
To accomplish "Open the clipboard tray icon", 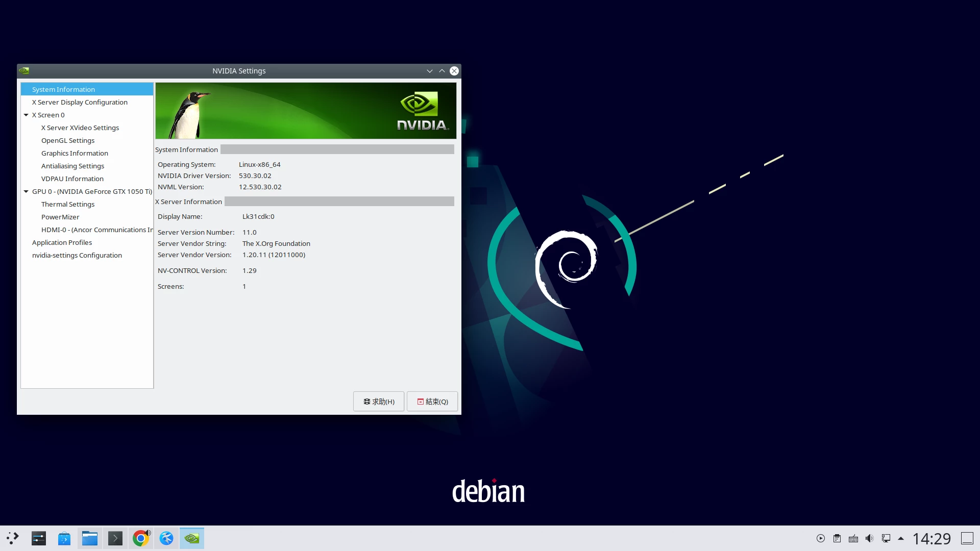I will click(x=837, y=538).
